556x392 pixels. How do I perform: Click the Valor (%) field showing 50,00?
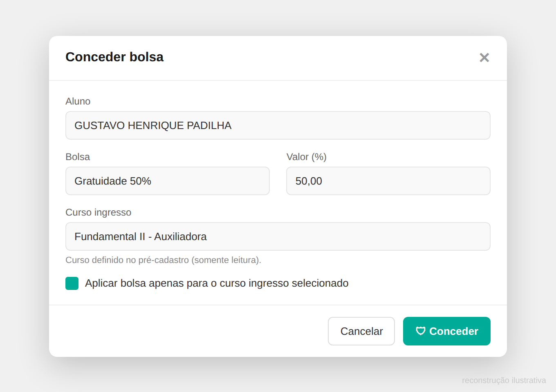point(388,181)
